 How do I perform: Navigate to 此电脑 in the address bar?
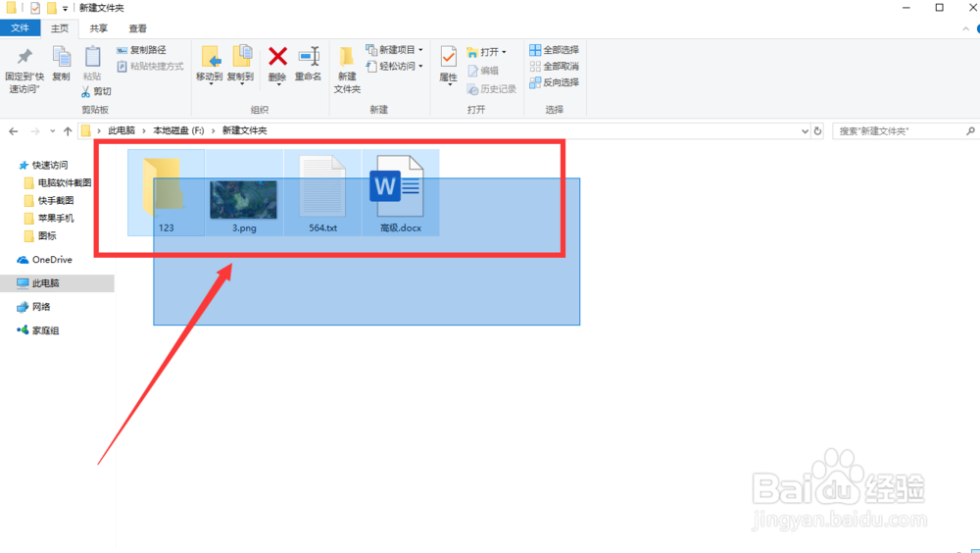tap(122, 130)
